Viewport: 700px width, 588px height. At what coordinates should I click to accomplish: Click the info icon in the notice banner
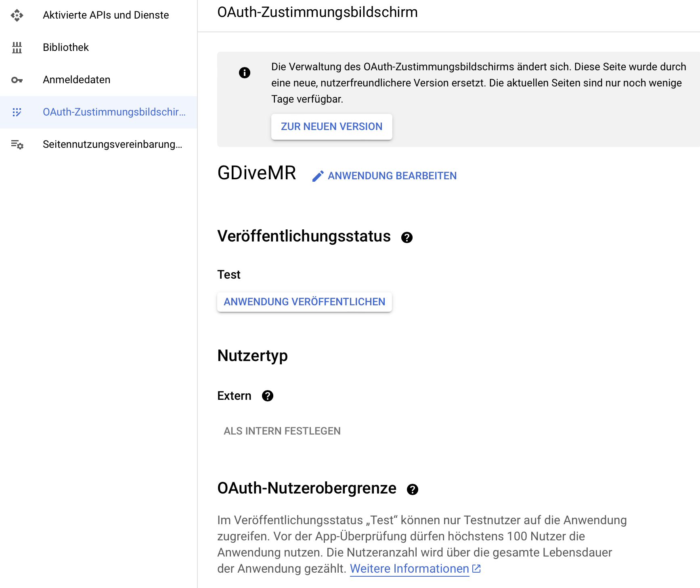(x=245, y=73)
